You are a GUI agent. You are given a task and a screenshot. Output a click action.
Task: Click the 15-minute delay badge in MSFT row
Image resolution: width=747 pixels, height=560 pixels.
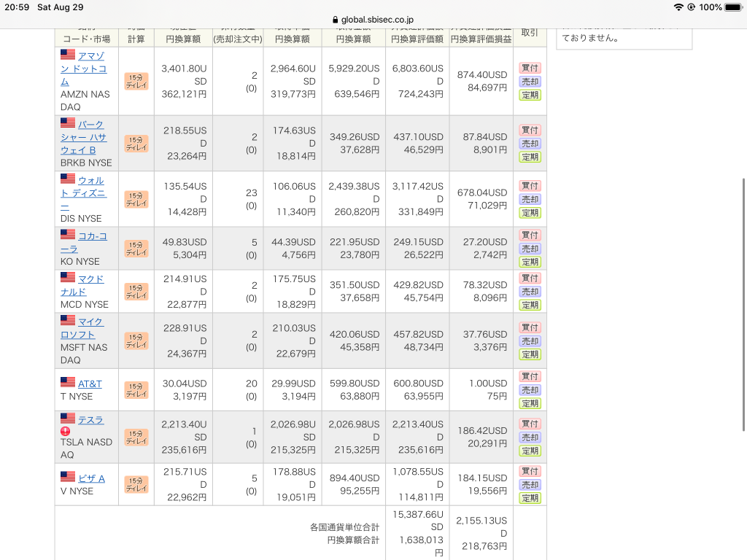tap(136, 341)
